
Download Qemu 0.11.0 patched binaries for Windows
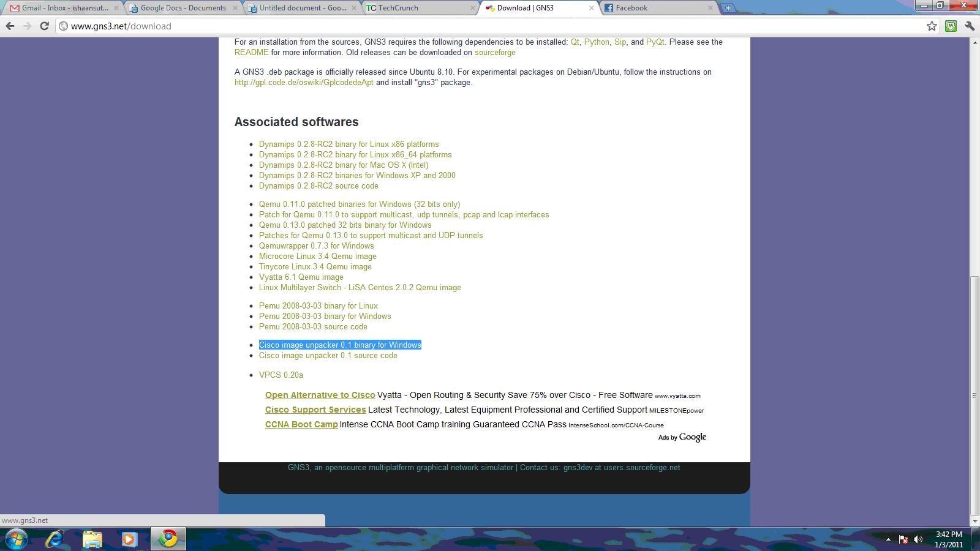[x=360, y=204]
